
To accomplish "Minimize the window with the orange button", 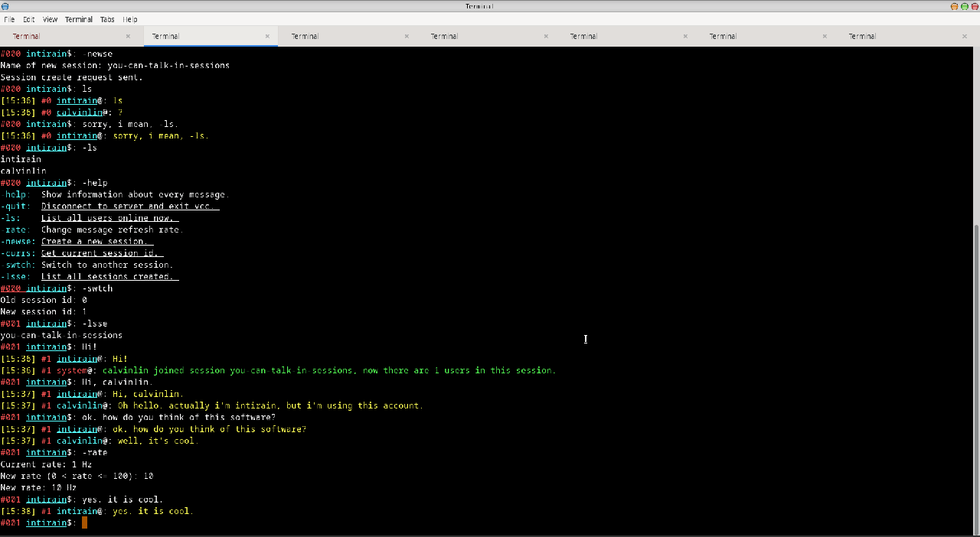I will click(954, 6).
